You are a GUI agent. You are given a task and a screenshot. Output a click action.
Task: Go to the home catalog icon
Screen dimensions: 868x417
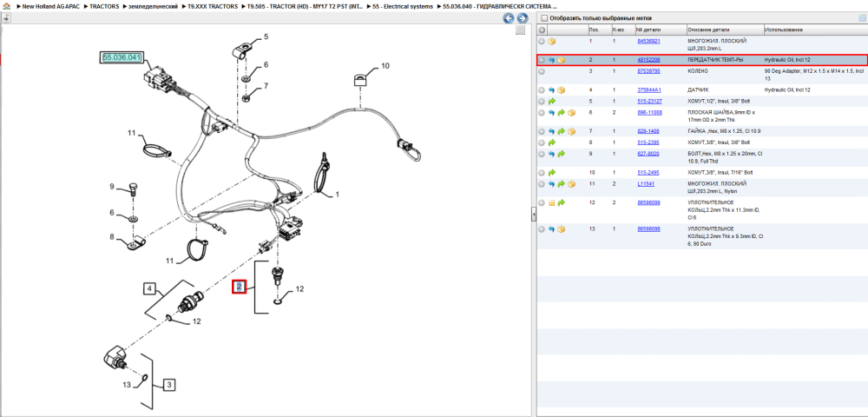pyautogui.click(x=7, y=6)
